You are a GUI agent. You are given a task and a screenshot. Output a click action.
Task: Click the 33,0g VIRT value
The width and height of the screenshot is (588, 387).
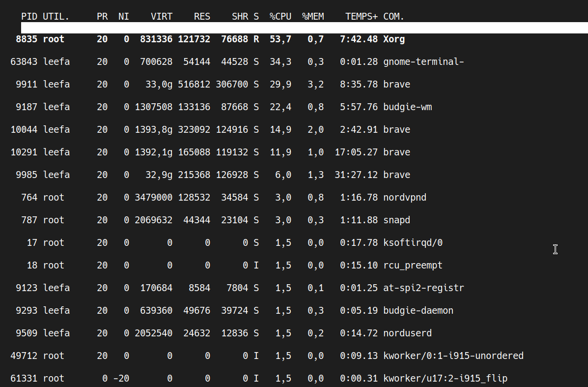click(159, 85)
